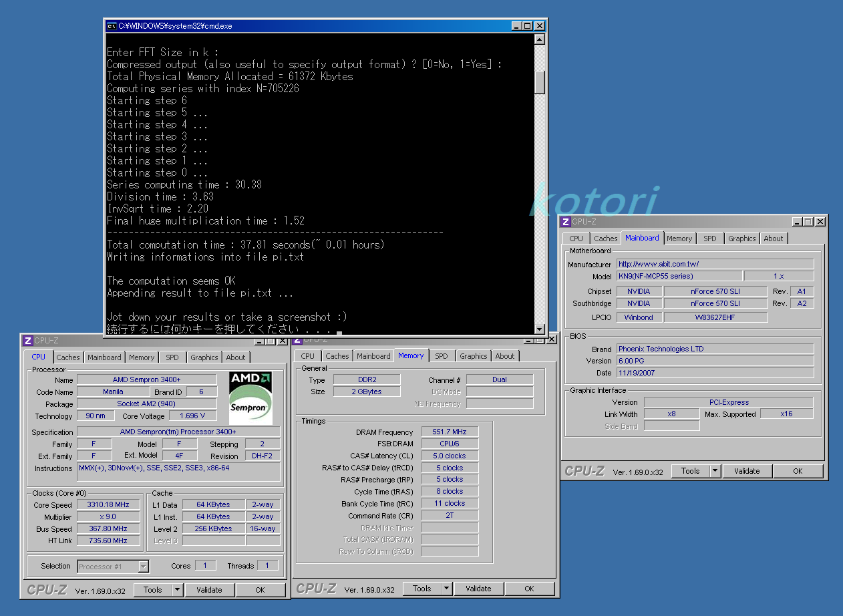Screen dimensions: 843x616
Task: Open Tools dropdown arrow in Memory window
Action: click(x=446, y=589)
